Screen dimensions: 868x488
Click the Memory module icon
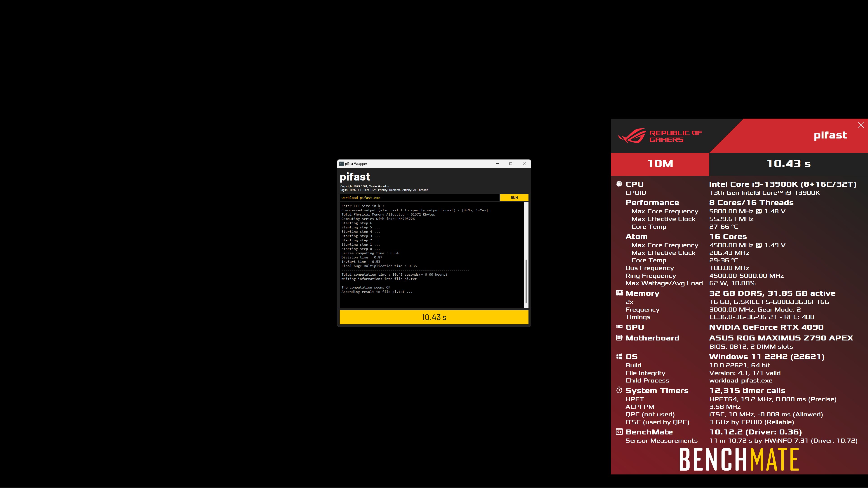(619, 293)
